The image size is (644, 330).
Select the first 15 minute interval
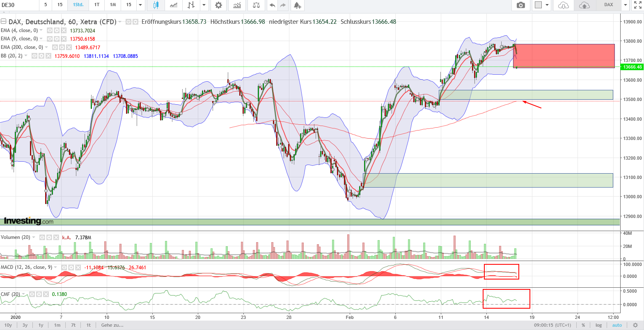pyautogui.click(x=60, y=5)
